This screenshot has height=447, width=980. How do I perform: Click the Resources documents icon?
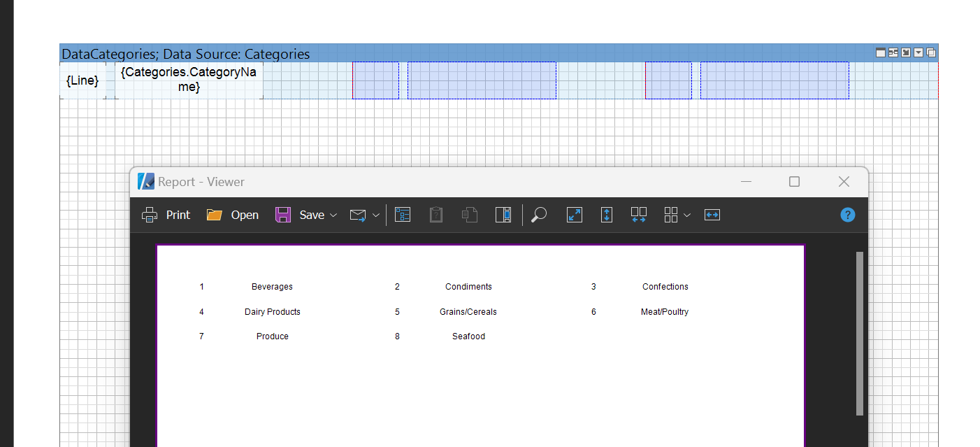[x=470, y=215]
